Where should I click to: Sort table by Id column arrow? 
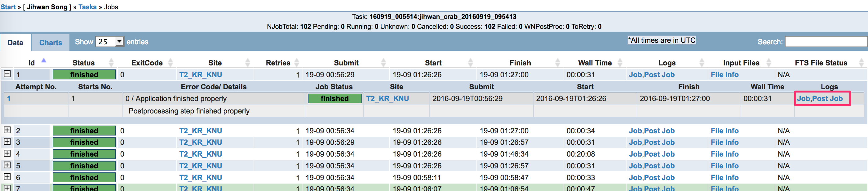click(x=43, y=61)
